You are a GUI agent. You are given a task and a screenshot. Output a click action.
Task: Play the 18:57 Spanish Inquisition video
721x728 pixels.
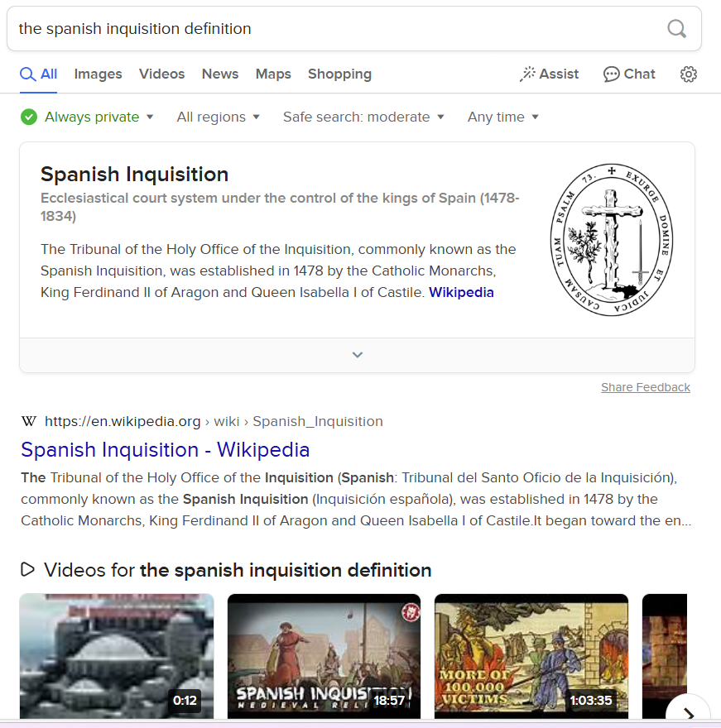[x=324, y=656]
